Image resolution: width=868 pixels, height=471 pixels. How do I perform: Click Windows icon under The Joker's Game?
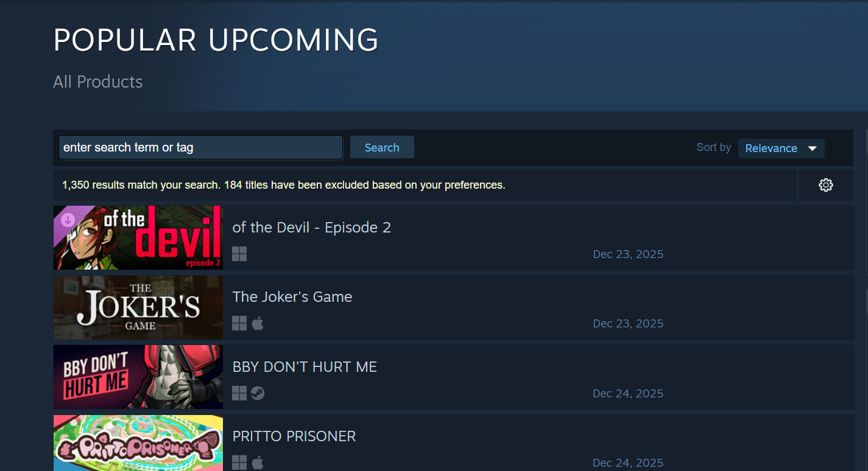click(239, 324)
